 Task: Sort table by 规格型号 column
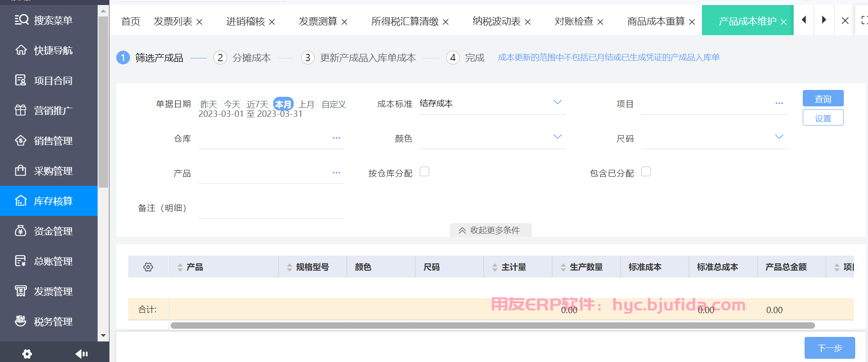(x=290, y=268)
